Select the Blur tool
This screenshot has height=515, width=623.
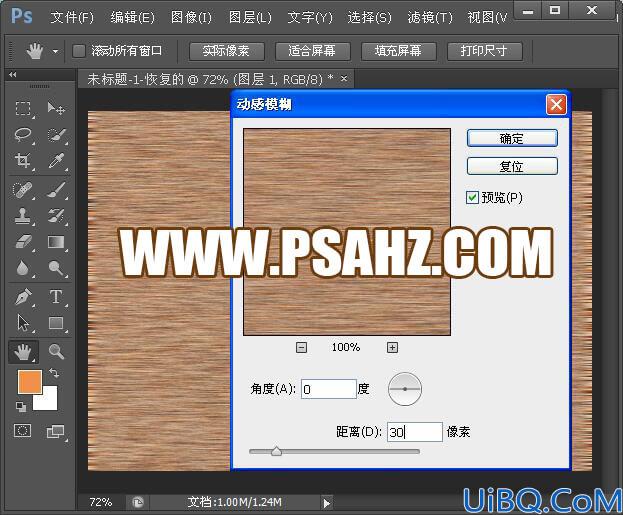click(23, 268)
